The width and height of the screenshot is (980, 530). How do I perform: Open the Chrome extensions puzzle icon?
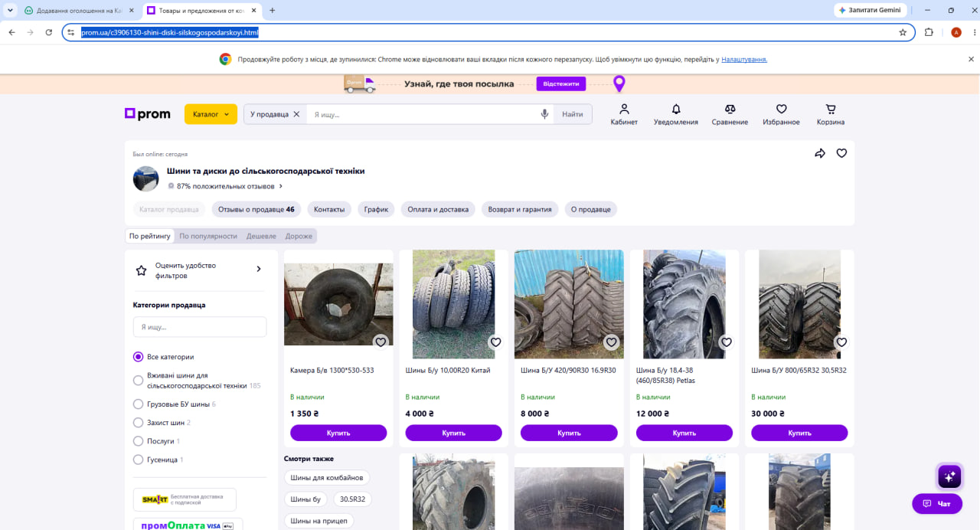(929, 32)
